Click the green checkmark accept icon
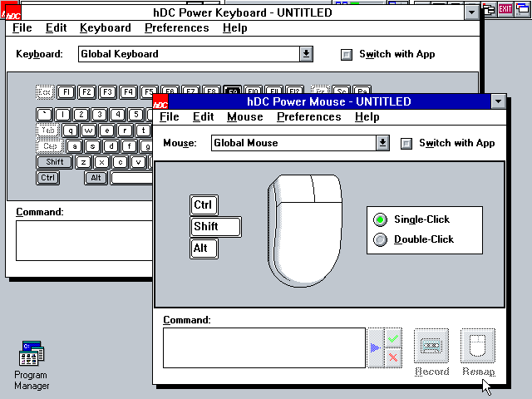 pos(393,338)
